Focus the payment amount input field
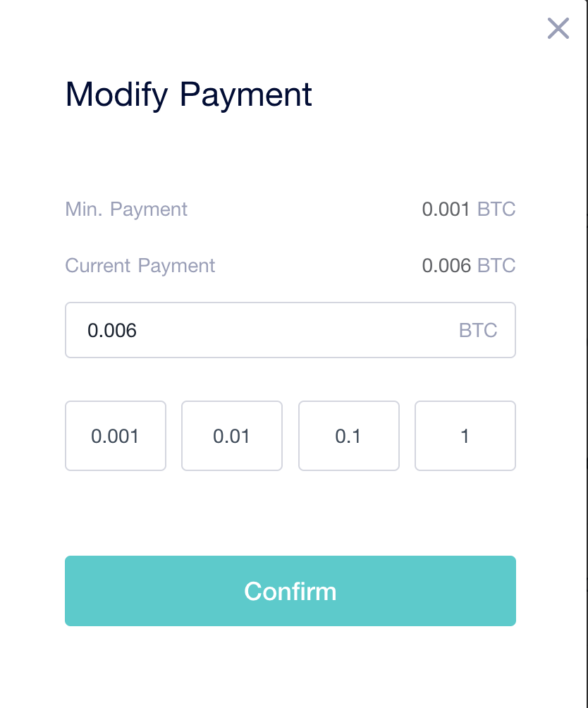This screenshot has width=588, height=708. 290,330
